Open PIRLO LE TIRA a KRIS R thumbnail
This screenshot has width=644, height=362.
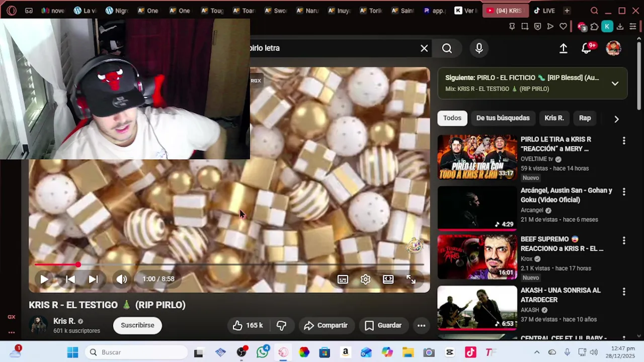point(477,157)
